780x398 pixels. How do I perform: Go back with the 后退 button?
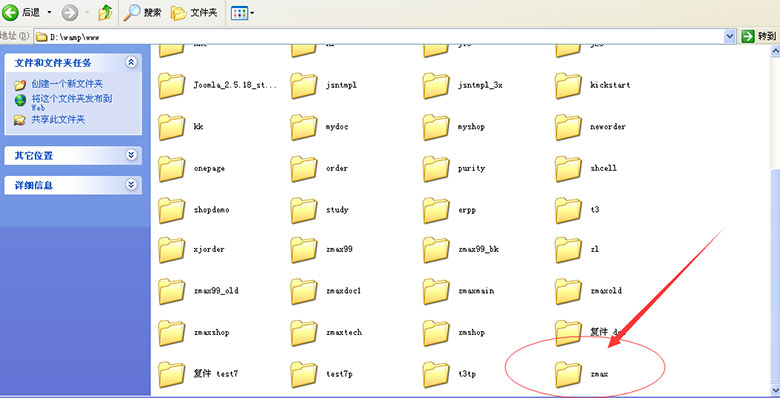[21, 12]
